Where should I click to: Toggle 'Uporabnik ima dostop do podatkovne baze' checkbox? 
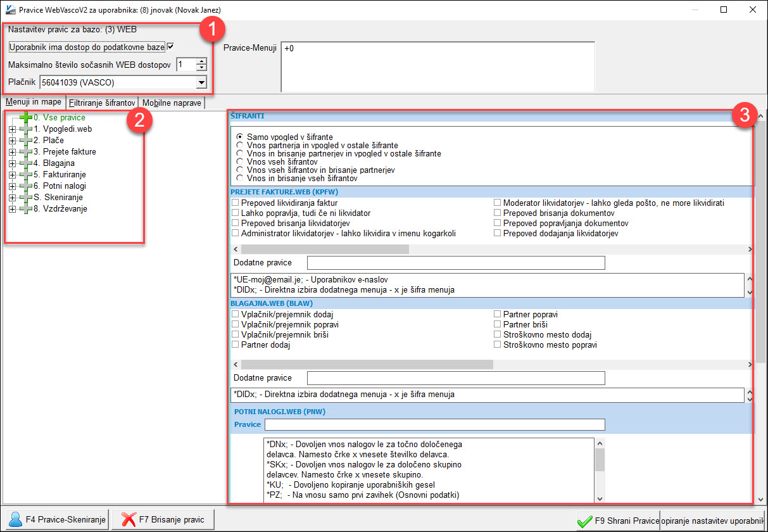[170, 47]
